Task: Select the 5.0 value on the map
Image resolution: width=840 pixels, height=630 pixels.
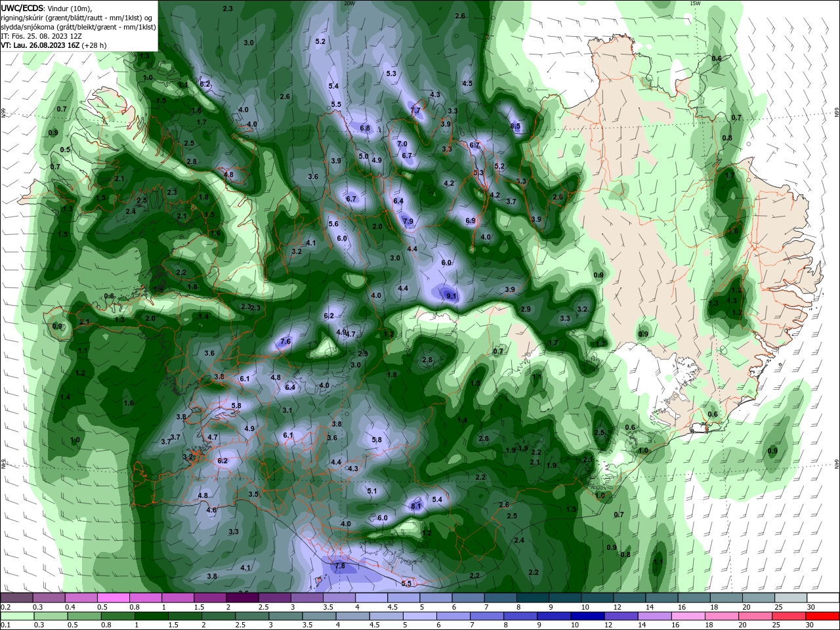Action: click(x=364, y=156)
